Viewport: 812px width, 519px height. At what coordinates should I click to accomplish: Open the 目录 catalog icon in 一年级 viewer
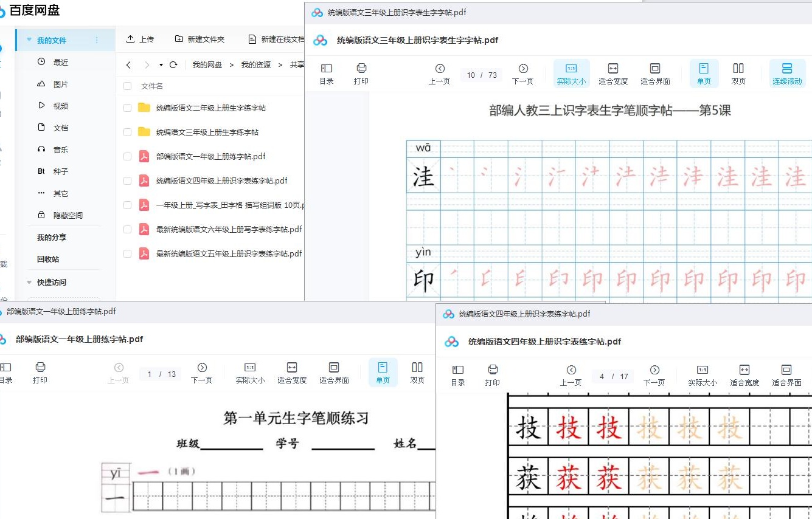click(6, 373)
